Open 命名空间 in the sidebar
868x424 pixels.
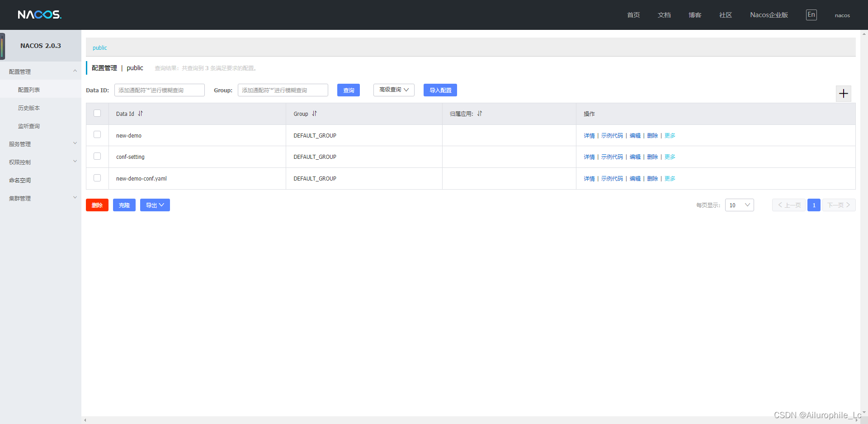point(20,180)
